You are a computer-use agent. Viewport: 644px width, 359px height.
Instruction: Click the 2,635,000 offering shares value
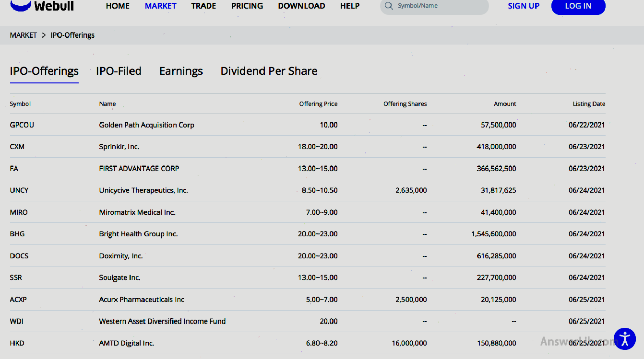pyautogui.click(x=411, y=190)
